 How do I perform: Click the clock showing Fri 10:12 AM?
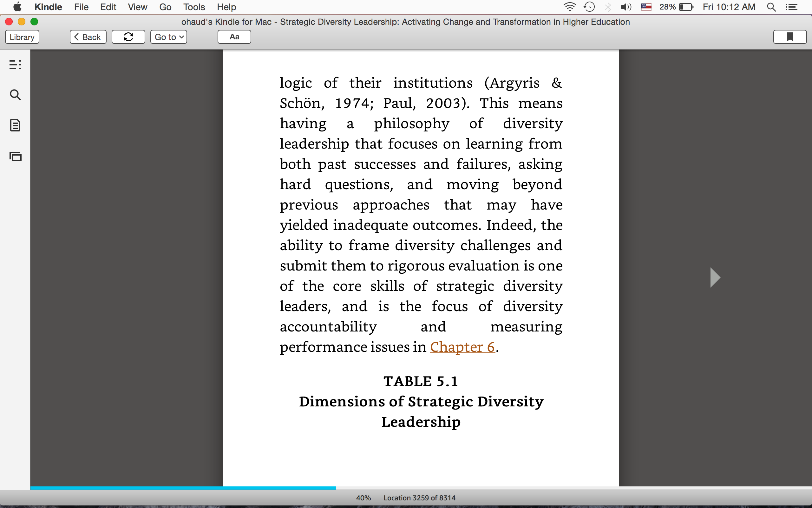click(x=729, y=7)
